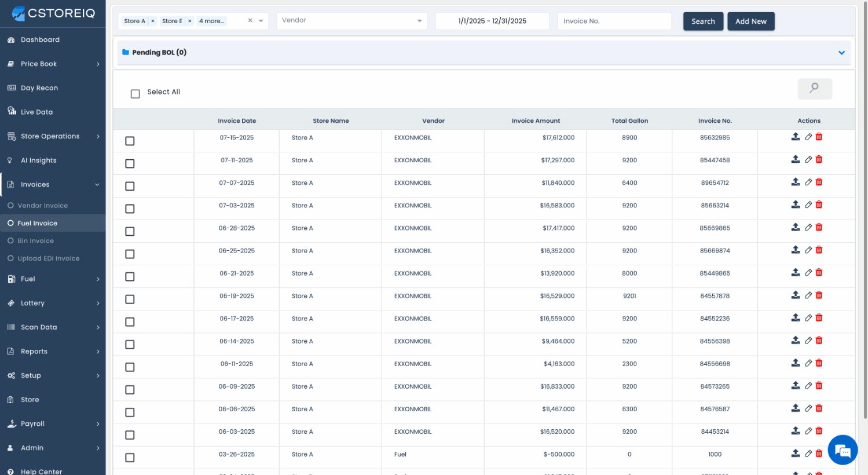Tick checkbox for 07-15-2025 invoice row

130,141
